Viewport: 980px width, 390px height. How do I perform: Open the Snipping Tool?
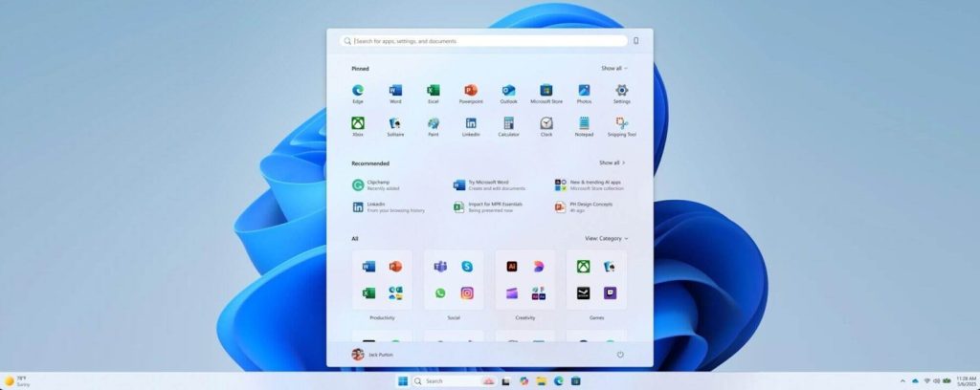click(621, 126)
